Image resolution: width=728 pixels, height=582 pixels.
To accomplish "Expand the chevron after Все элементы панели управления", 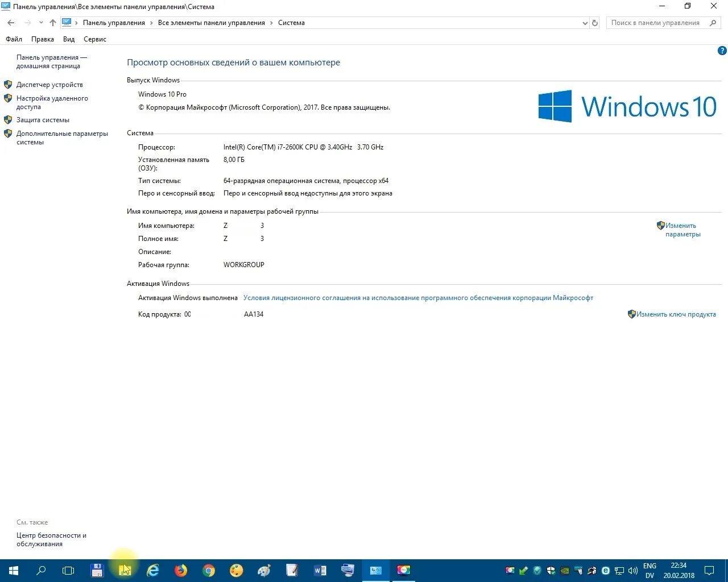I will click(x=271, y=23).
